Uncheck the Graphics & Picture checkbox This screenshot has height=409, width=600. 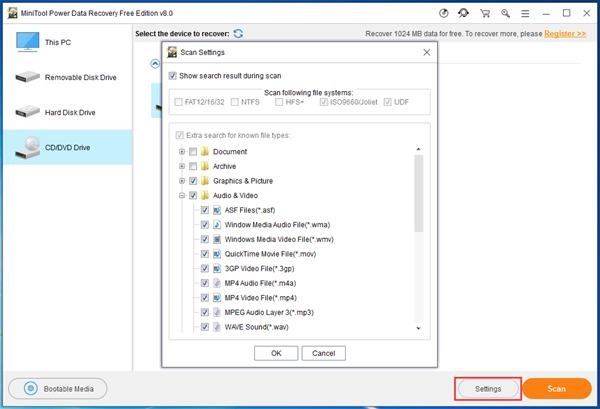click(193, 181)
